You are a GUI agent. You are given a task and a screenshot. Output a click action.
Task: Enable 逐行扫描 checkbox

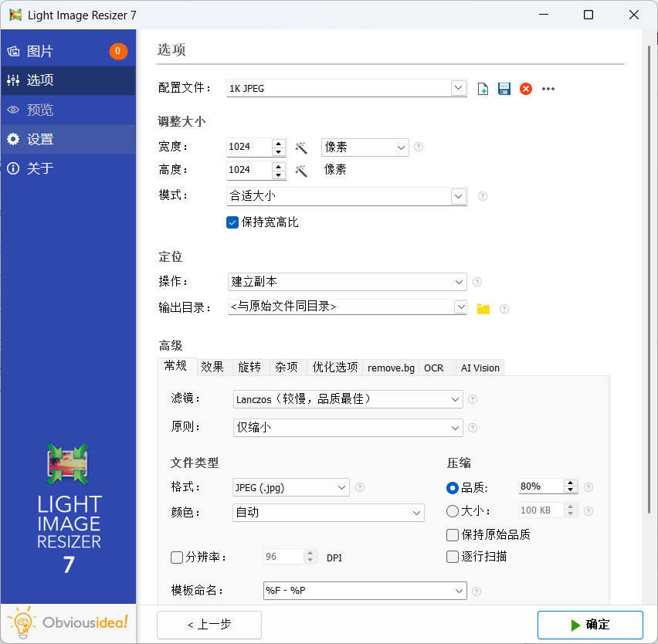tap(453, 557)
